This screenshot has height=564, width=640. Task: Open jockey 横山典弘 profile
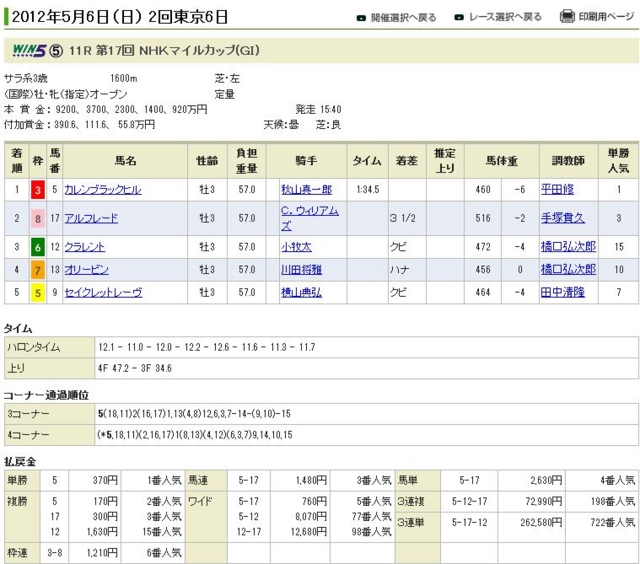pyautogui.click(x=302, y=293)
